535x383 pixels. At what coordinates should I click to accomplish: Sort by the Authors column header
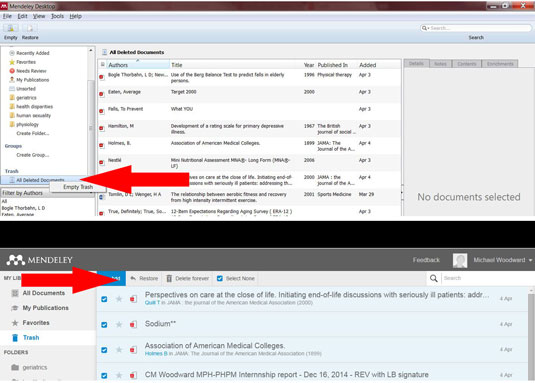point(138,64)
